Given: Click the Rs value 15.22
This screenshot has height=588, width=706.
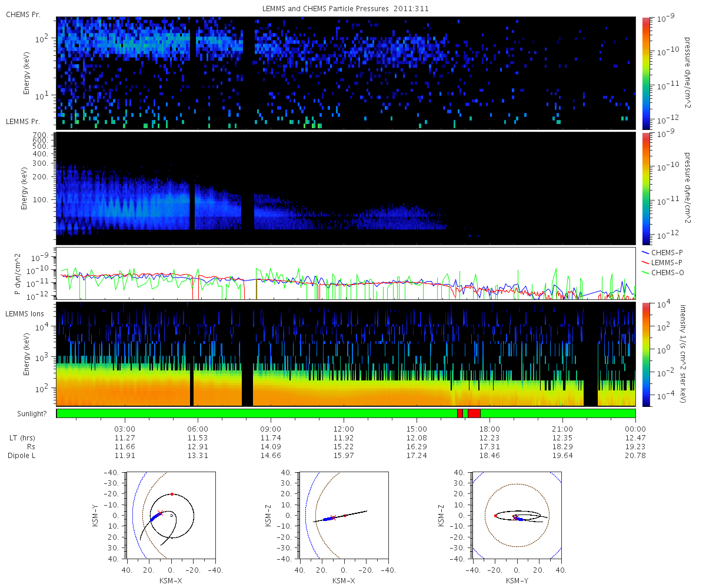Looking at the screenshot, I should (x=344, y=446).
